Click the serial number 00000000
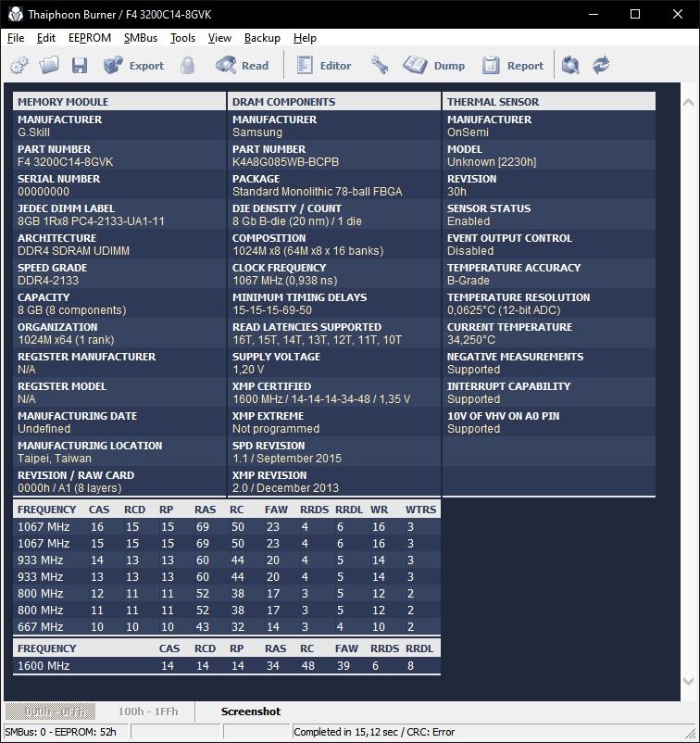The image size is (700, 743). point(44,192)
